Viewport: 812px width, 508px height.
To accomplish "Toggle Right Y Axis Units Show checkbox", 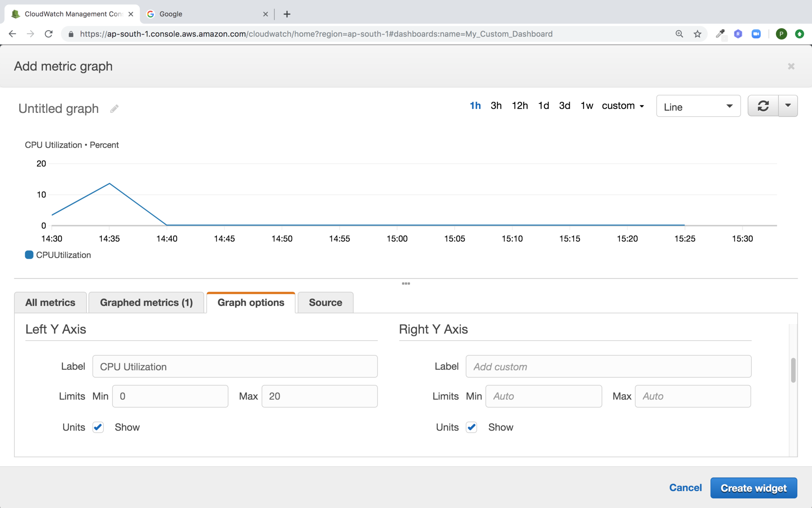I will pos(471,427).
